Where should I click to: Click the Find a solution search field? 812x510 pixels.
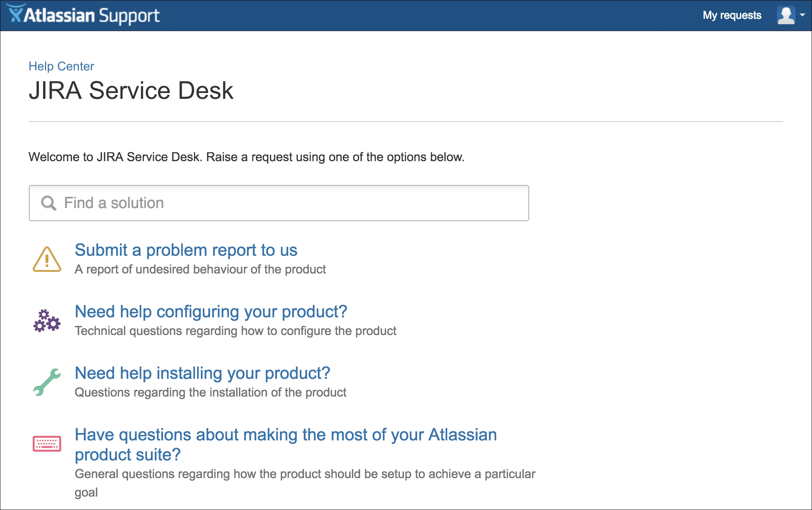click(x=279, y=203)
